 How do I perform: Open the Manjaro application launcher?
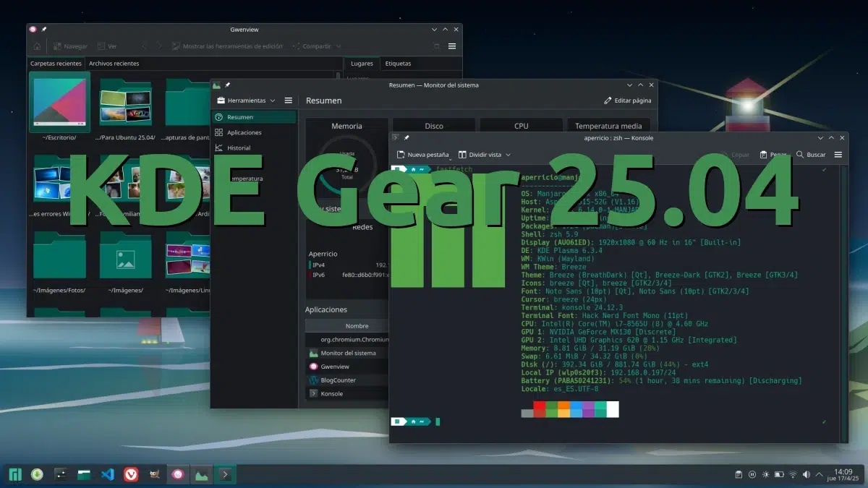coord(14,475)
